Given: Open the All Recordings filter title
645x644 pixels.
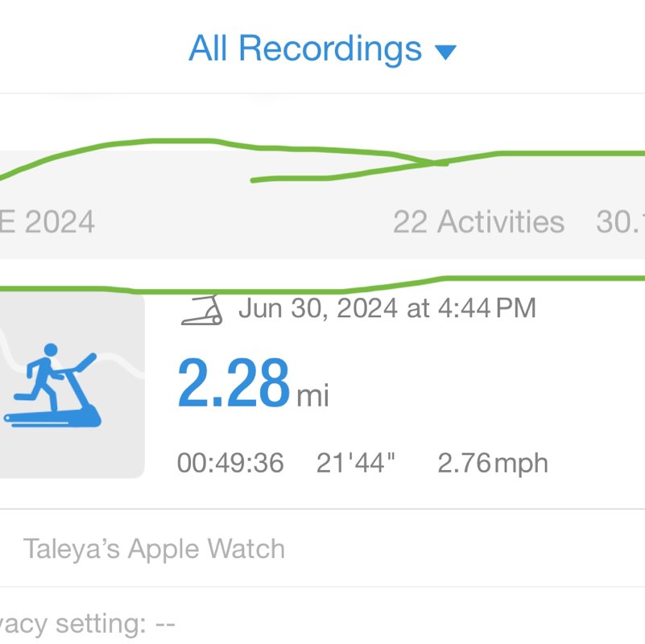Looking at the screenshot, I should [305, 49].
